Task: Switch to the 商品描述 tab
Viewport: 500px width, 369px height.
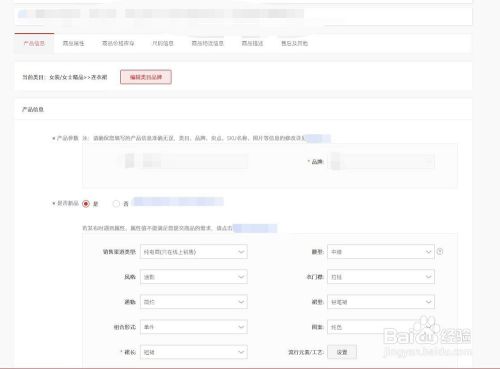Action: [x=252, y=43]
